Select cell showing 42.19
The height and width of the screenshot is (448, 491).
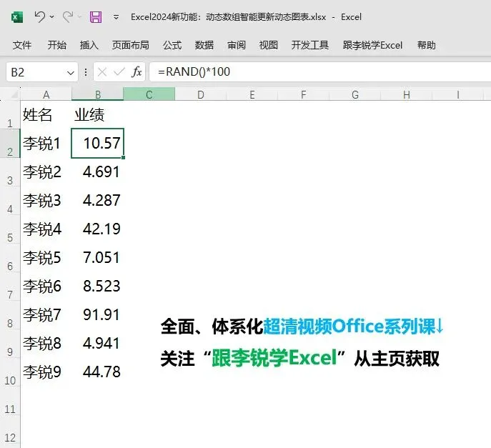point(98,229)
